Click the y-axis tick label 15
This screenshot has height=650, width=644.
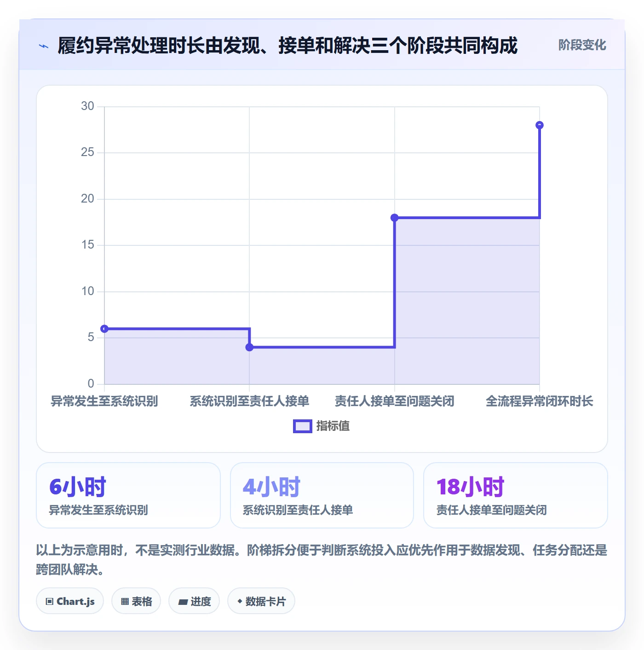87,245
